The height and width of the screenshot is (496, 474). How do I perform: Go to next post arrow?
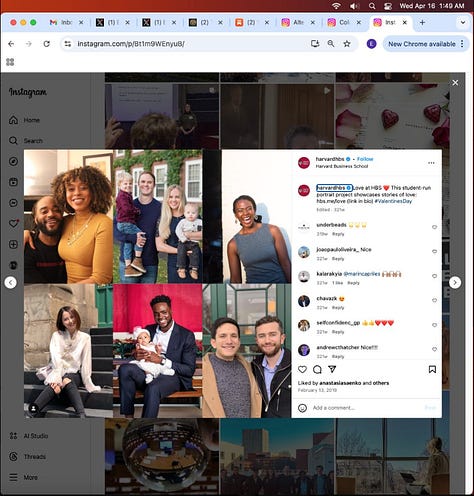455,283
